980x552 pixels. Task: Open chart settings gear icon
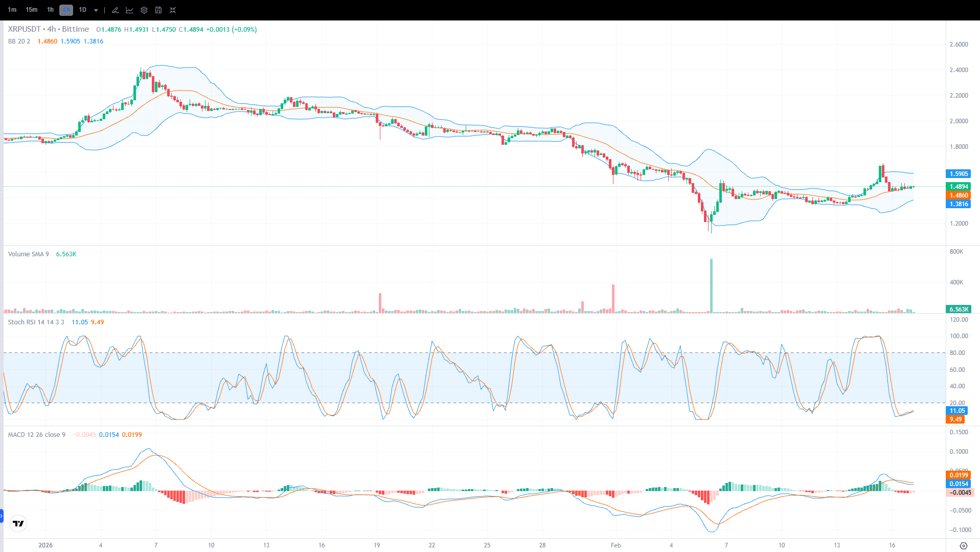click(144, 10)
